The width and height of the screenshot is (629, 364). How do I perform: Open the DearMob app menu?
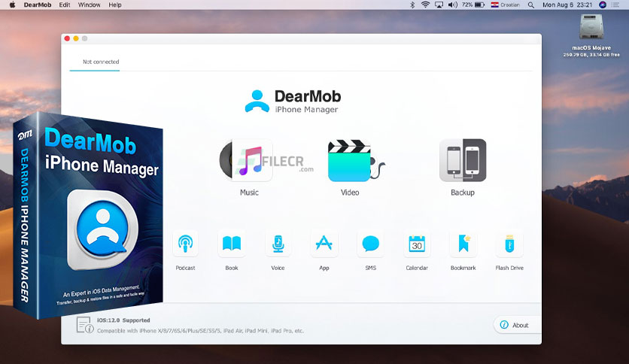coord(38,5)
